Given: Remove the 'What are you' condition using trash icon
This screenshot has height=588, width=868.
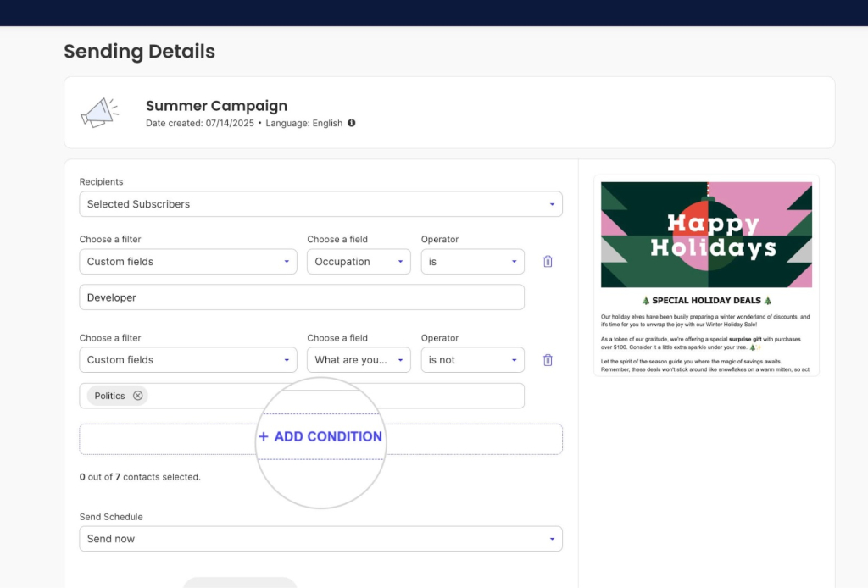Looking at the screenshot, I should point(548,359).
